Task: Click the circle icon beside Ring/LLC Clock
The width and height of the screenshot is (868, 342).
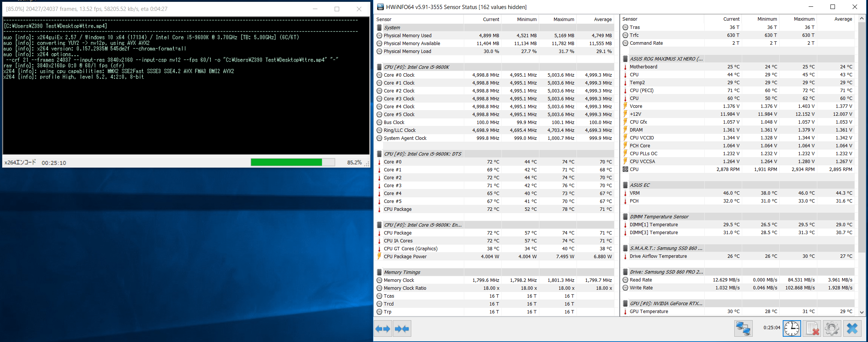Action: click(379, 130)
